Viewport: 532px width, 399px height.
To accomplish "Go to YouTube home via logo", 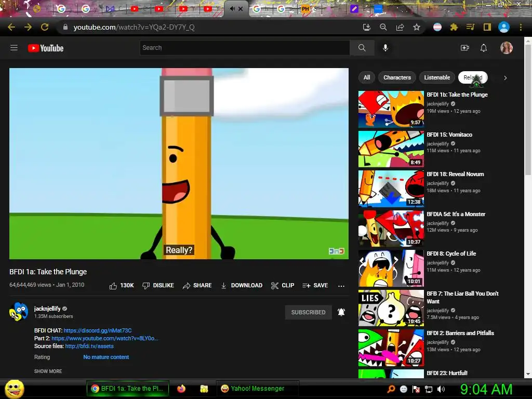I will 46,48.
